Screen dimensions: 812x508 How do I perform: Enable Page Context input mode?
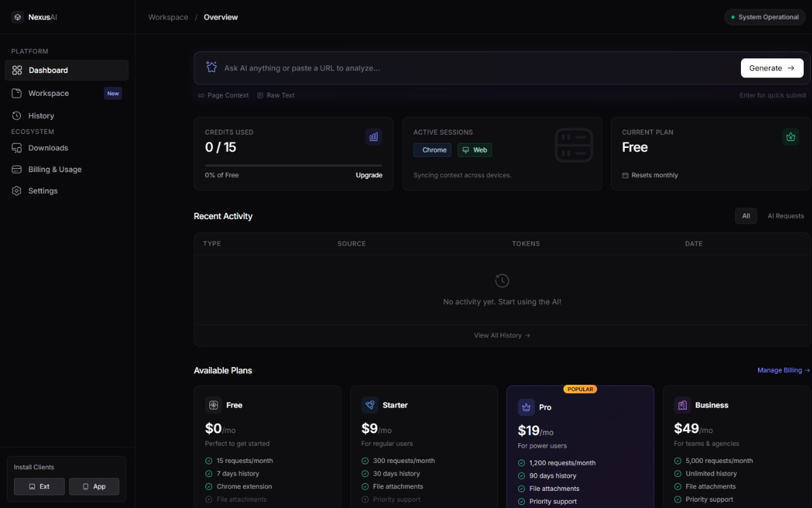[x=223, y=95]
